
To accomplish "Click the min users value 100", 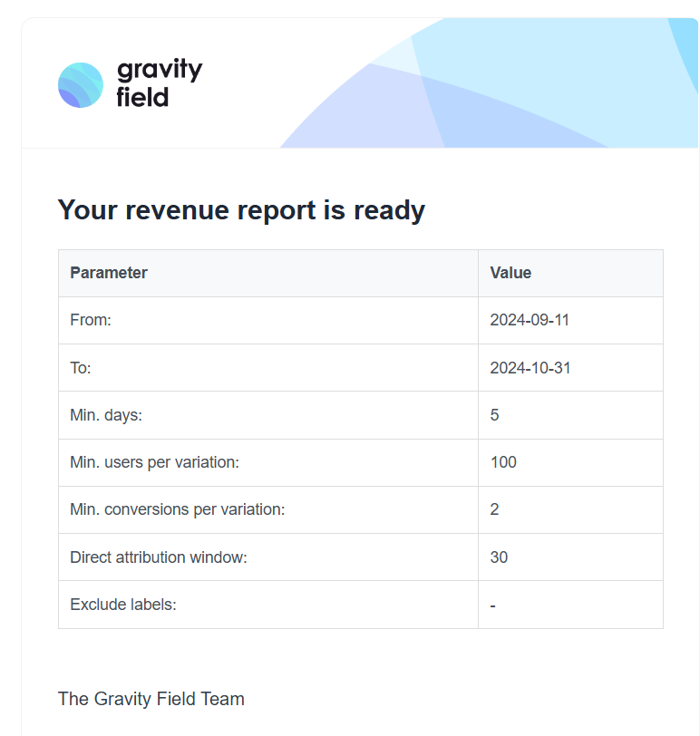I will 503,462.
